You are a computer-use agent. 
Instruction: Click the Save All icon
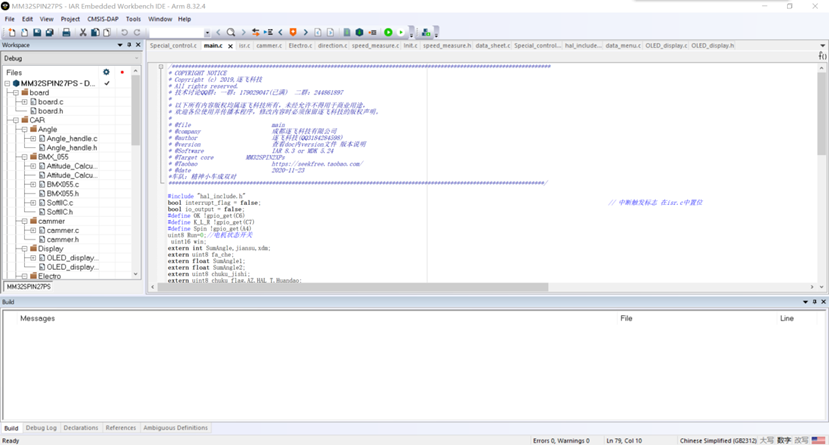pos(50,32)
